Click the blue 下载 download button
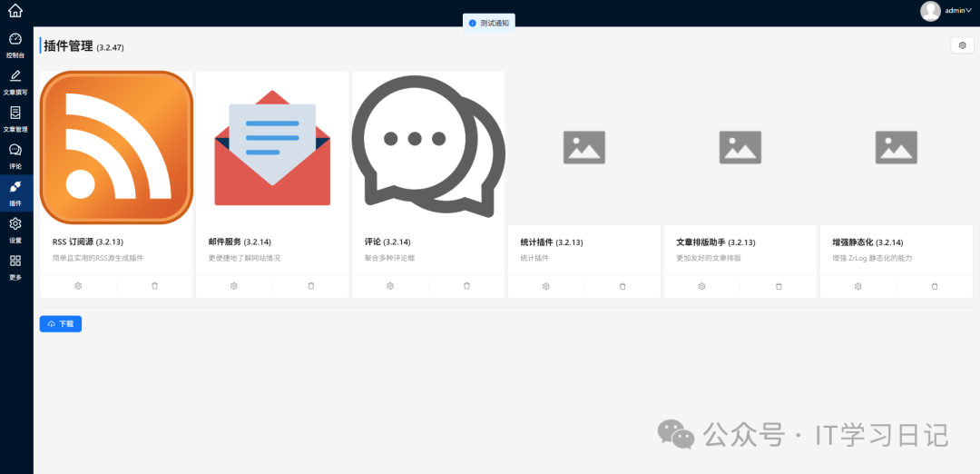980x474 pixels. tap(61, 324)
